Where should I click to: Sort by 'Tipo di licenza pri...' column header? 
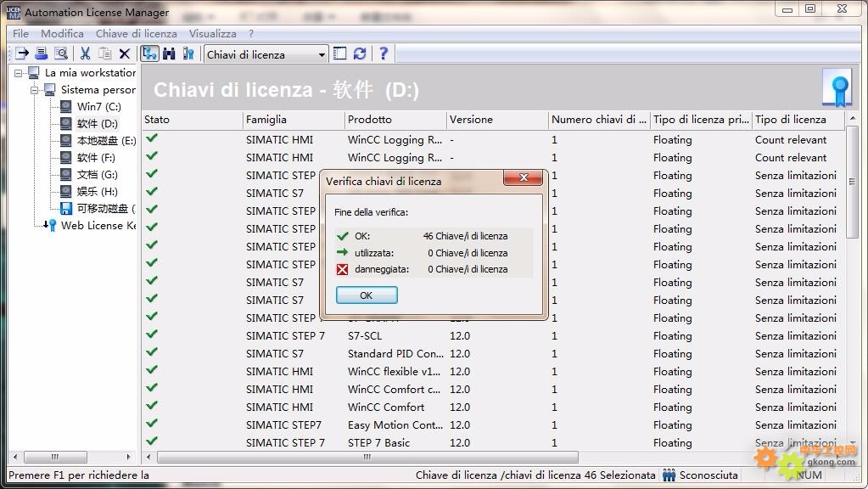coord(702,120)
